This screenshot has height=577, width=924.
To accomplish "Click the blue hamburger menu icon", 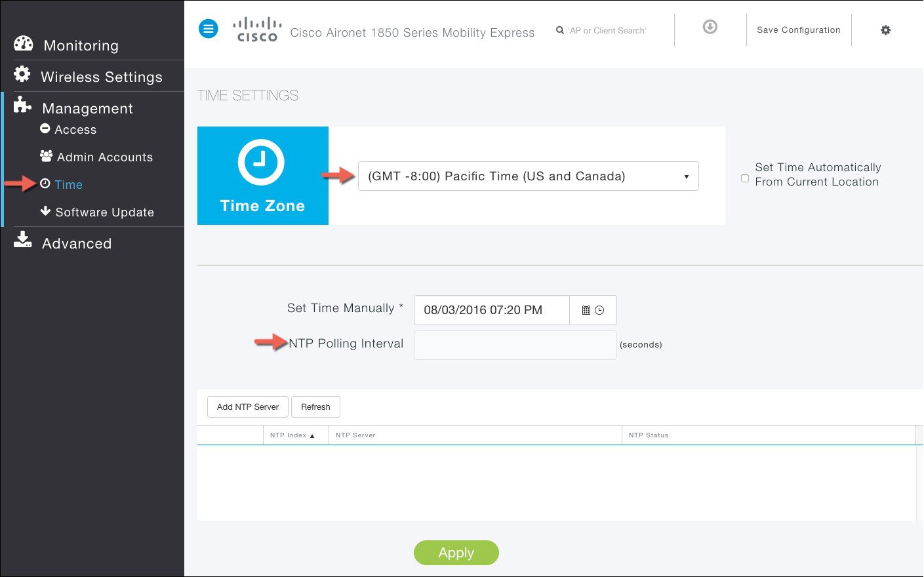I will coord(209,29).
